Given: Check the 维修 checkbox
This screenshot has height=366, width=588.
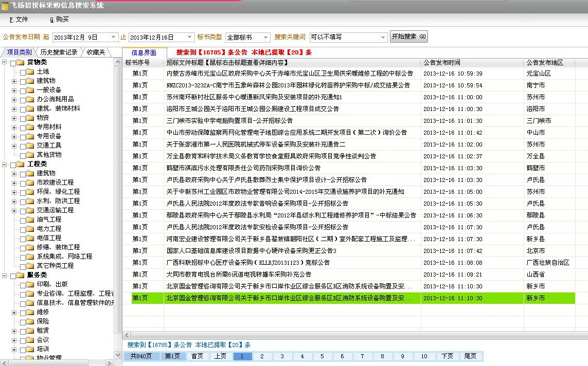Looking at the screenshot, I should (23, 313).
